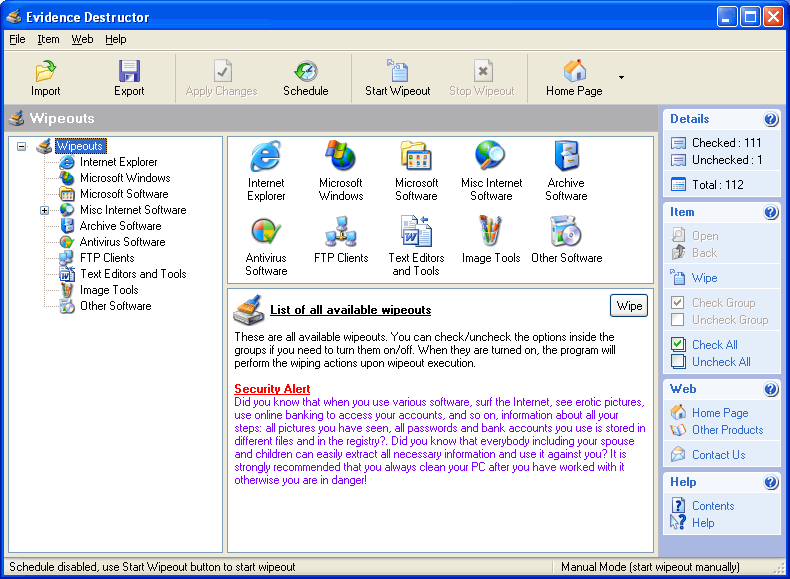Click the Other Products icon in Web panel
The height and width of the screenshot is (579, 790).
click(x=678, y=430)
